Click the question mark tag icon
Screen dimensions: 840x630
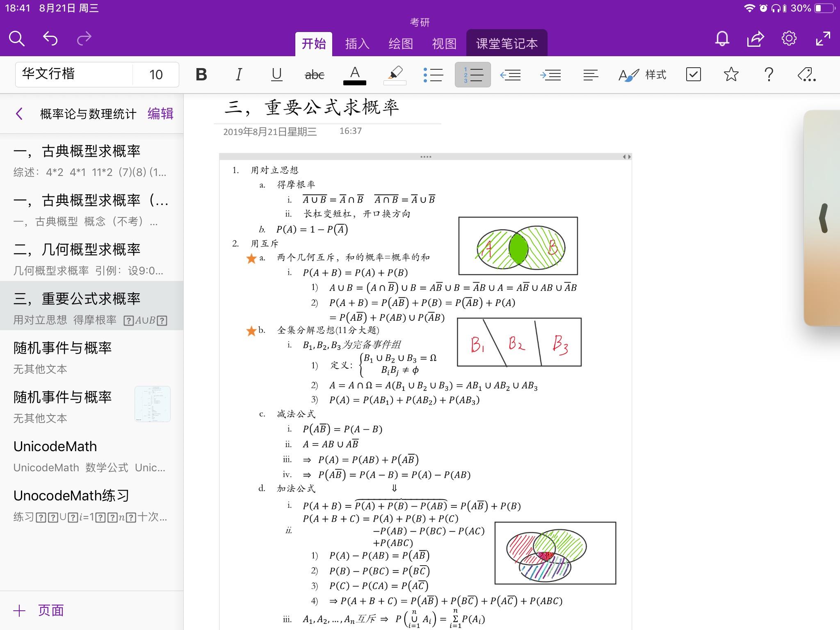768,74
